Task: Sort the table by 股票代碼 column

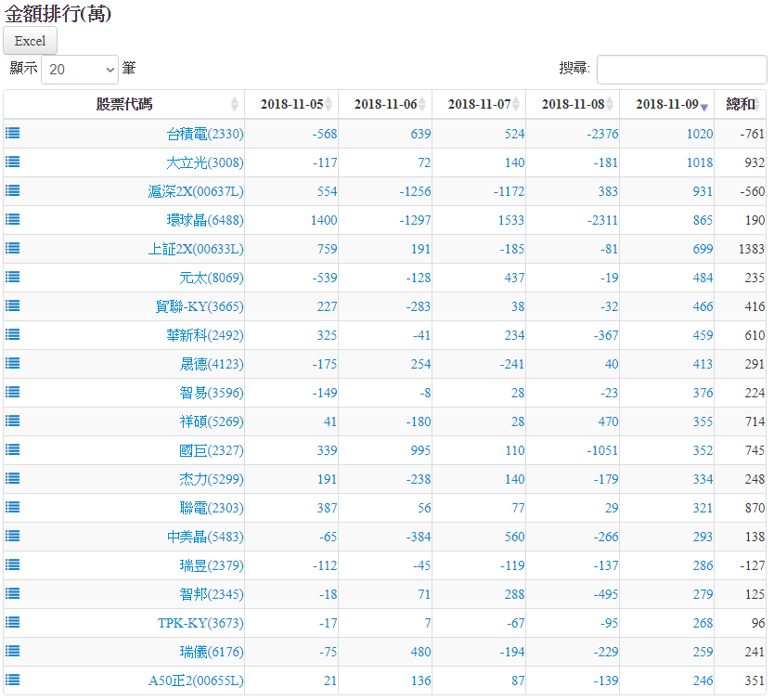Action: pos(124,104)
